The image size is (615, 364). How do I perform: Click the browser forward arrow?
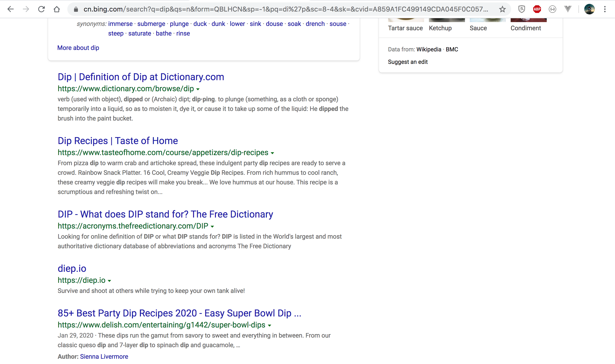(26, 9)
